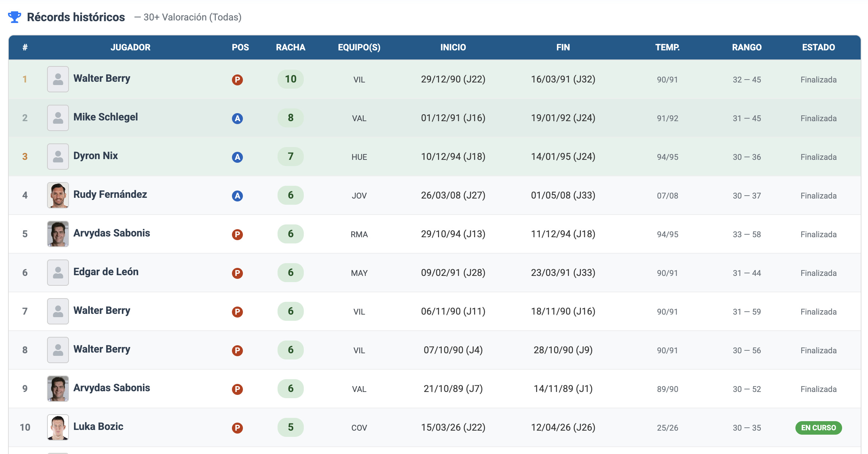The width and height of the screenshot is (868, 454).
Task: Click Mike Schlegel's placeholder avatar icon
Action: pyautogui.click(x=58, y=118)
